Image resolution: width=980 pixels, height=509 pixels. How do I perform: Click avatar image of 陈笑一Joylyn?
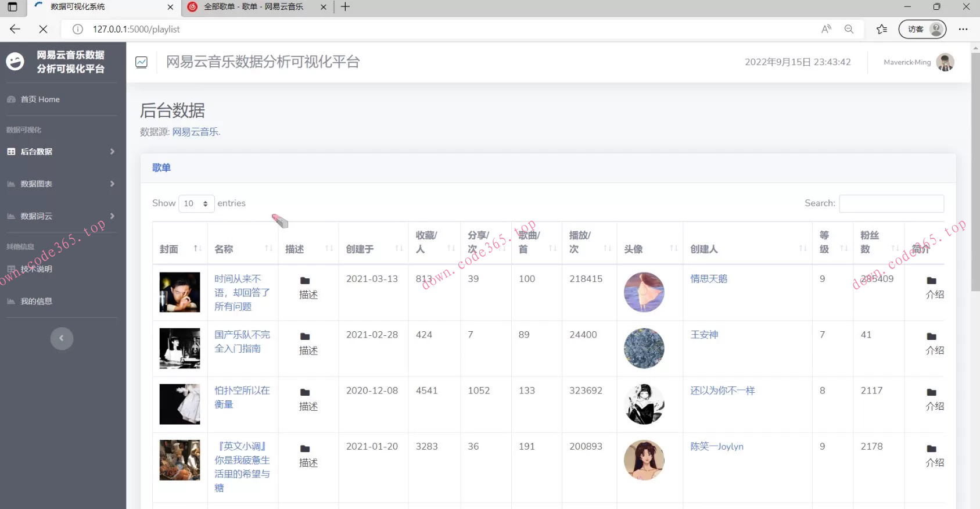pyautogui.click(x=644, y=460)
